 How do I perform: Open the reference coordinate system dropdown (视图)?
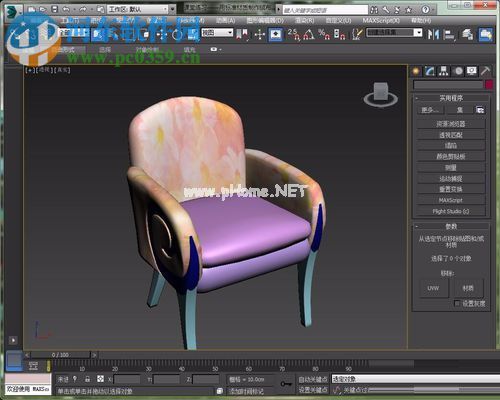[x=217, y=33]
